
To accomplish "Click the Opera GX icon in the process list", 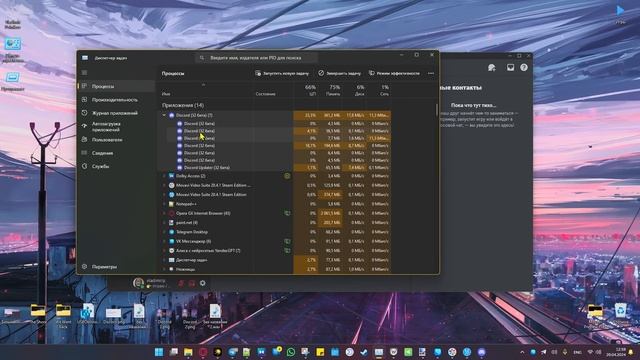I will pos(172,213).
